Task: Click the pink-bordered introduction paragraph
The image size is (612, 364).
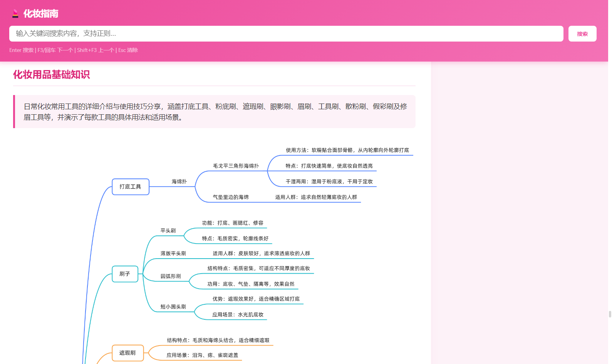Action: tap(215, 112)
